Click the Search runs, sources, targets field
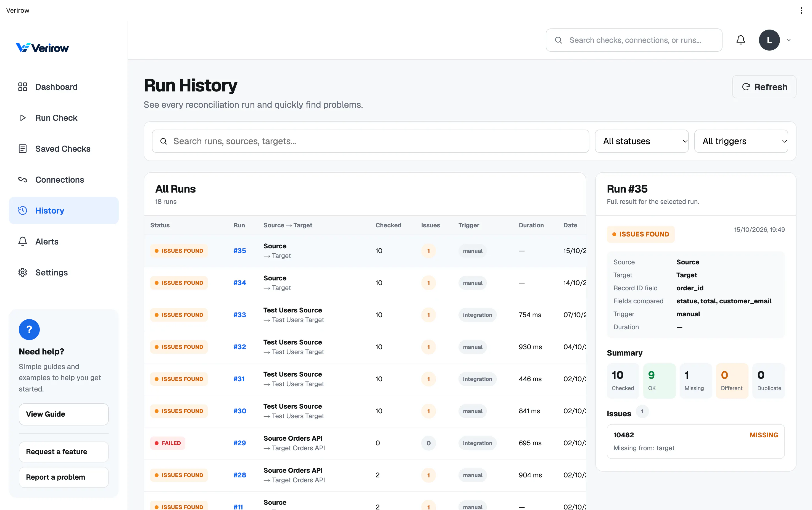812x510 pixels. click(371, 141)
